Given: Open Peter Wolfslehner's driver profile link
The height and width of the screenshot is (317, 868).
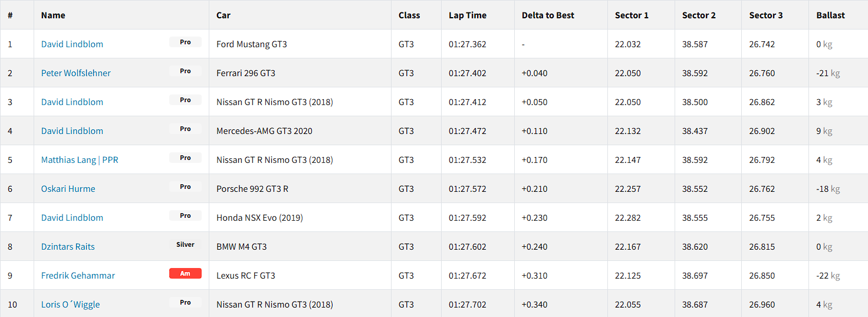Looking at the screenshot, I should pyautogui.click(x=75, y=73).
